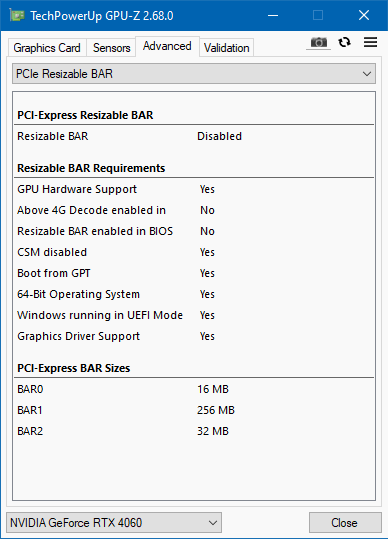The width and height of the screenshot is (388, 539).
Task: Go to the Validation tab
Action: pyautogui.click(x=226, y=48)
